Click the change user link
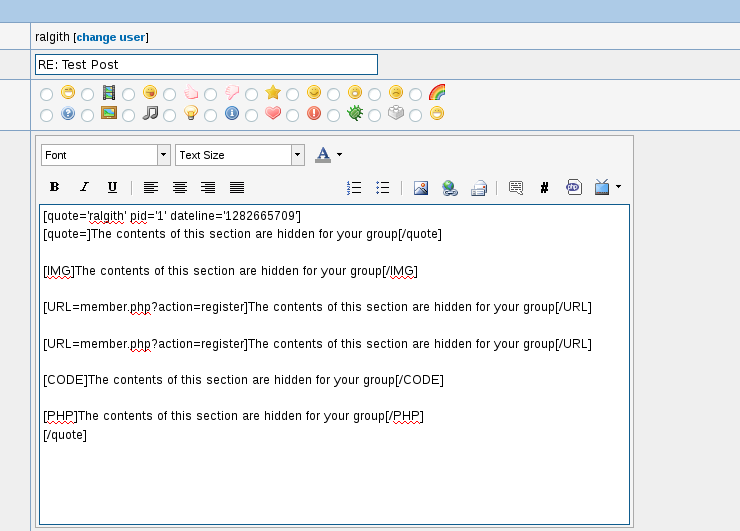Viewport: 740px width, 531px height. (x=111, y=37)
